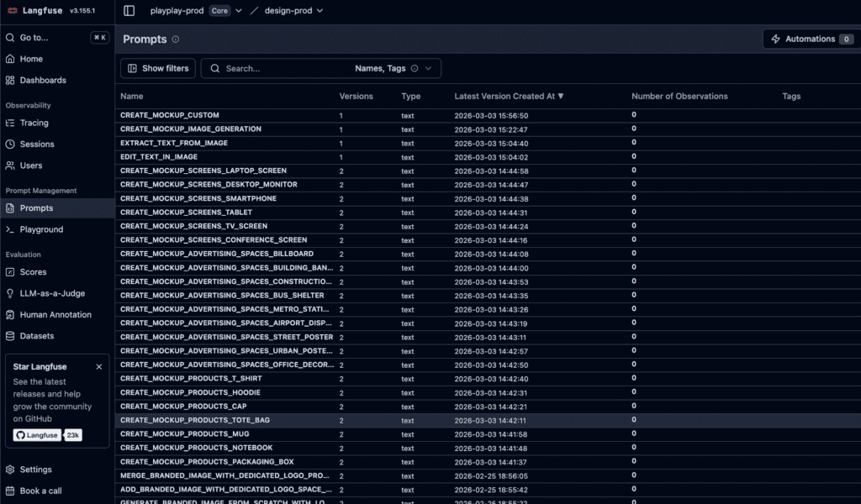Expand the design-prod project dropdown
Image resolution: width=861 pixels, height=504 pixels.
[x=320, y=11]
